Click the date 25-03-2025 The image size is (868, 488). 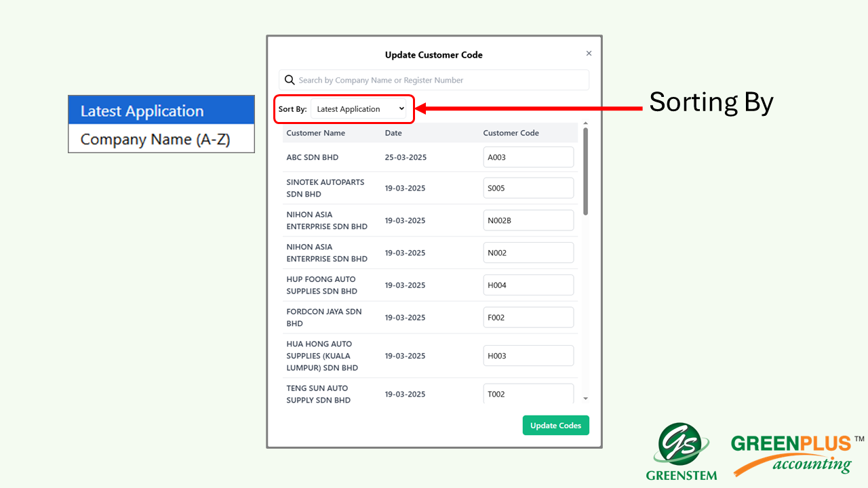coord(405,157)
